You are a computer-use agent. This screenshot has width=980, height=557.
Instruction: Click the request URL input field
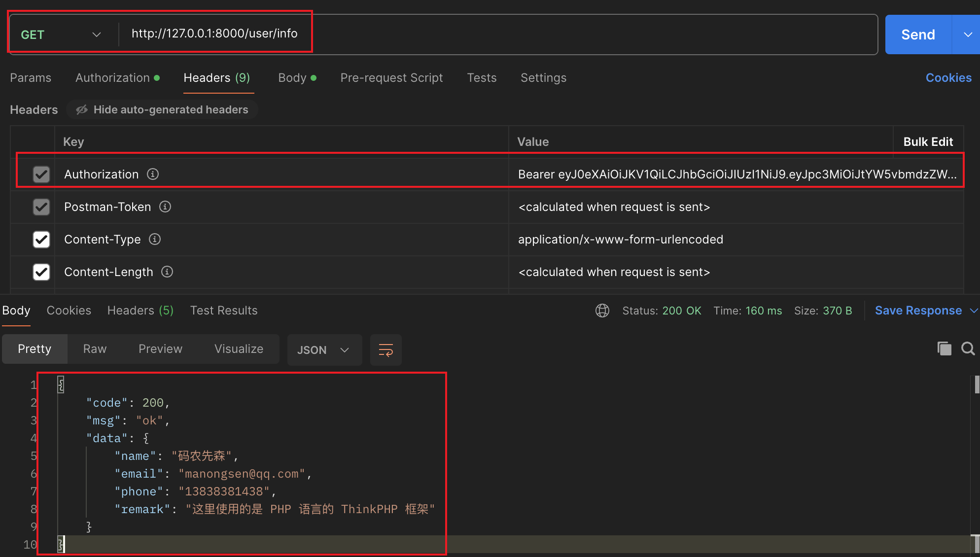pos(498,34)
